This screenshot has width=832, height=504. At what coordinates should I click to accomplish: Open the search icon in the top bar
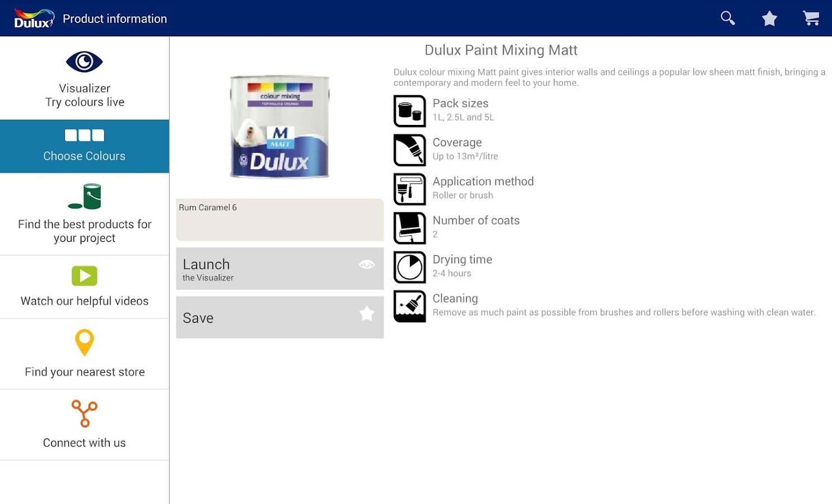[727, 18]
